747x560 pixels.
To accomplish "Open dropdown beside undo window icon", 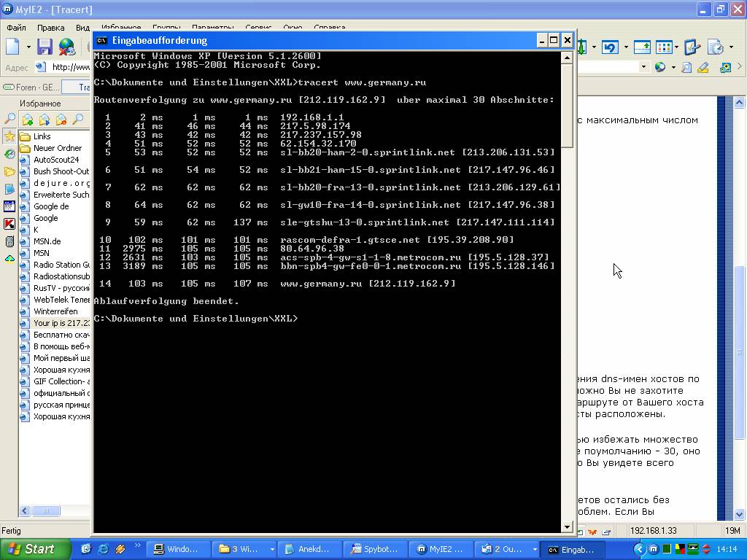I will click(625, 47).
